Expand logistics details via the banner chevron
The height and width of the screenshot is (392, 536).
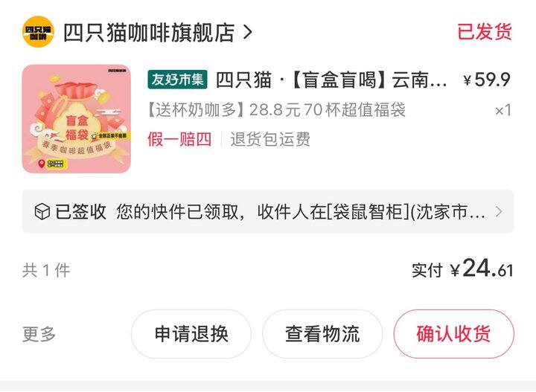click(499, 211)
